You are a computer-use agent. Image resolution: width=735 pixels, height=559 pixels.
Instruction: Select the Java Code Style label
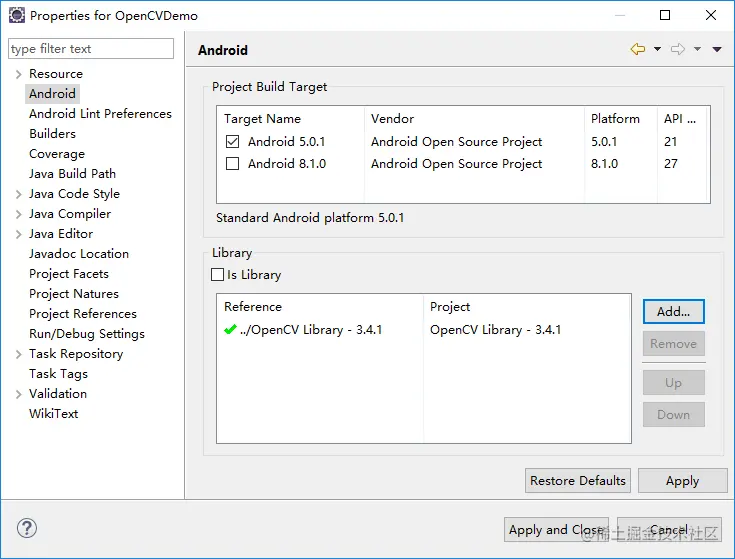pyautogui.click(x=74, y=194)
